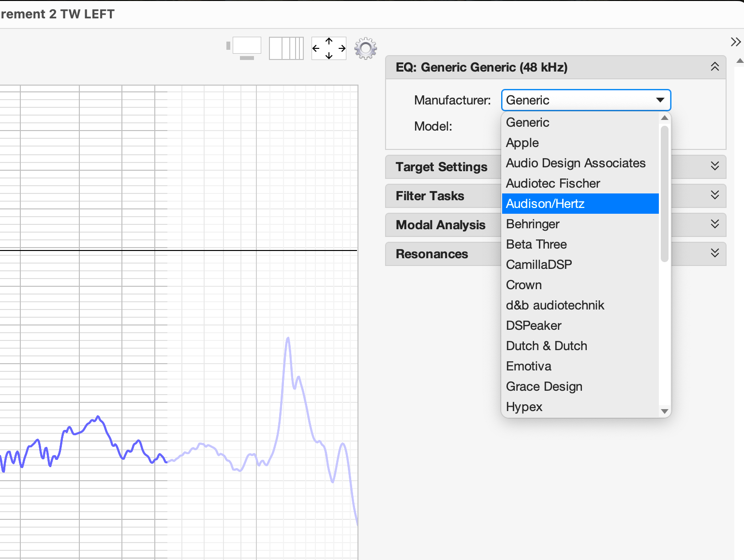Expand the Target Settings section
The height and width of the screenshot is (560, 744).
coord(714,166)
